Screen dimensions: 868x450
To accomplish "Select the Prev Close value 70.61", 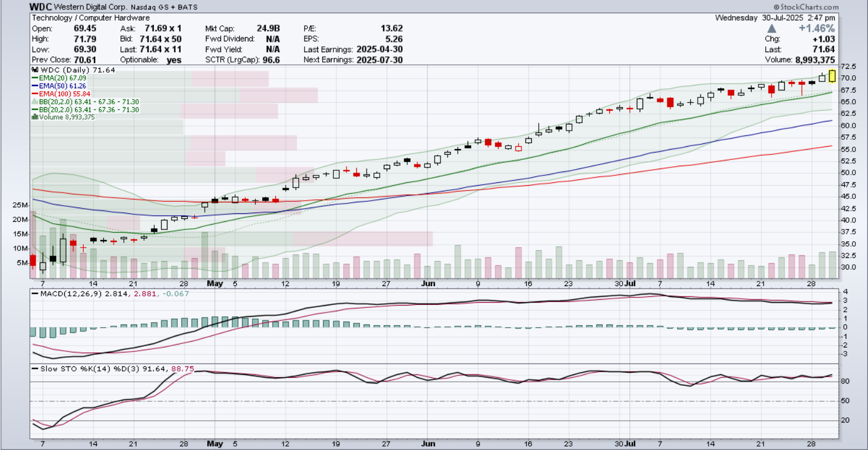I will pos(85,60).
